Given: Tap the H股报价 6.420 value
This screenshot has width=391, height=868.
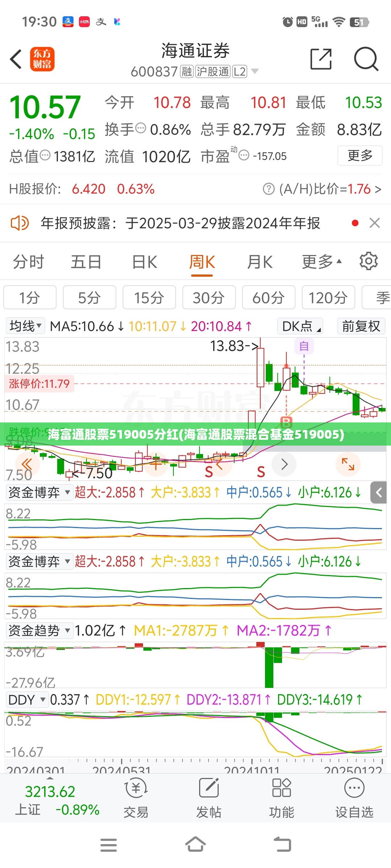Looking at the screenshot, I should [89, 189].
